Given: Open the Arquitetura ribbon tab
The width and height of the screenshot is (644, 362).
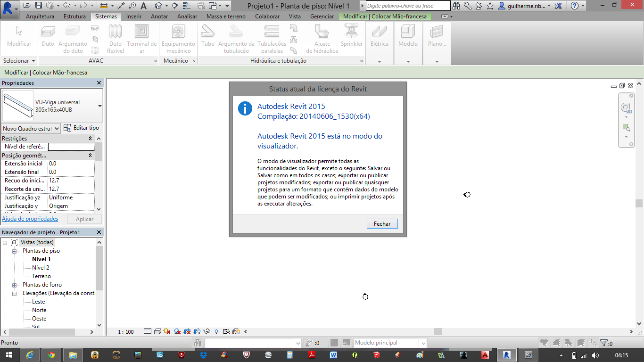Looking at the screenshot, I should (x=40, y=16).
